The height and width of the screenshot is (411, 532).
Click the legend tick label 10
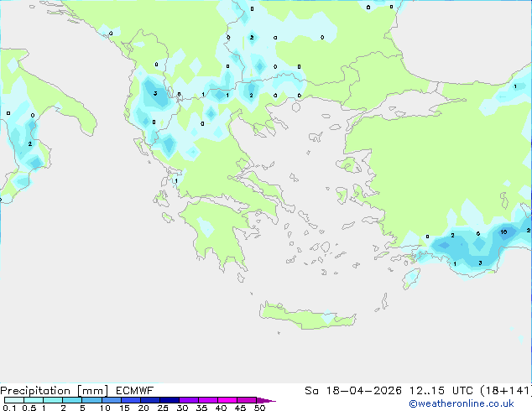pyautogui.click(x=104, y=408)
